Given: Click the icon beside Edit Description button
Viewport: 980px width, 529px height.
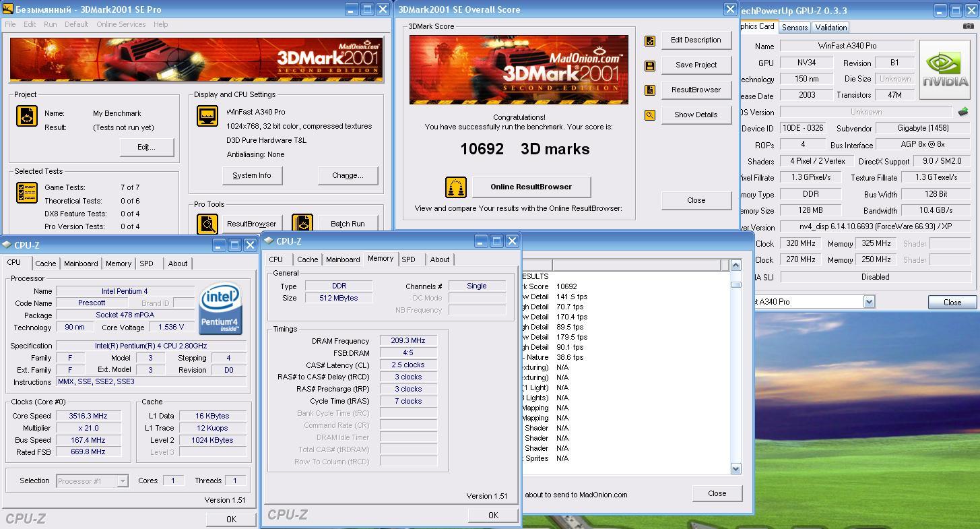Looking at the screenshot, I should 650,40.
